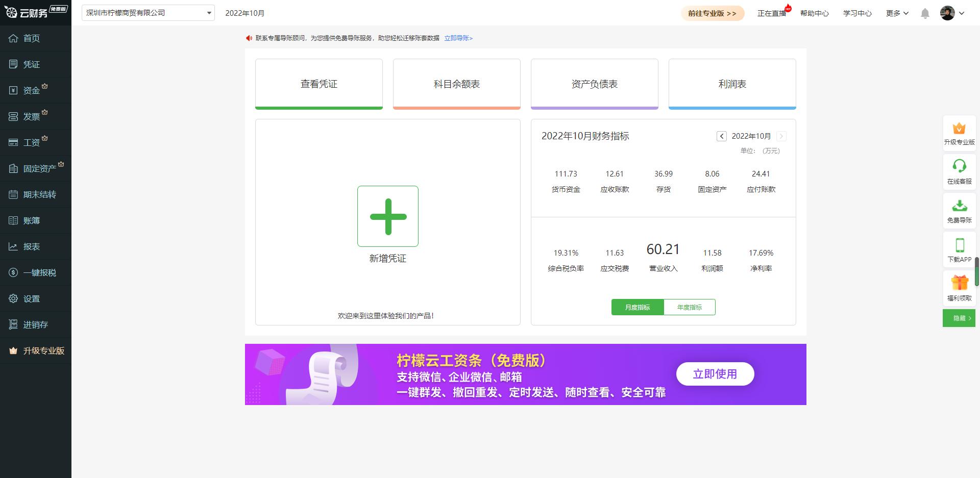
Task: Click the 立即使用 button on the banner
Action: click(x=715, y=374)
